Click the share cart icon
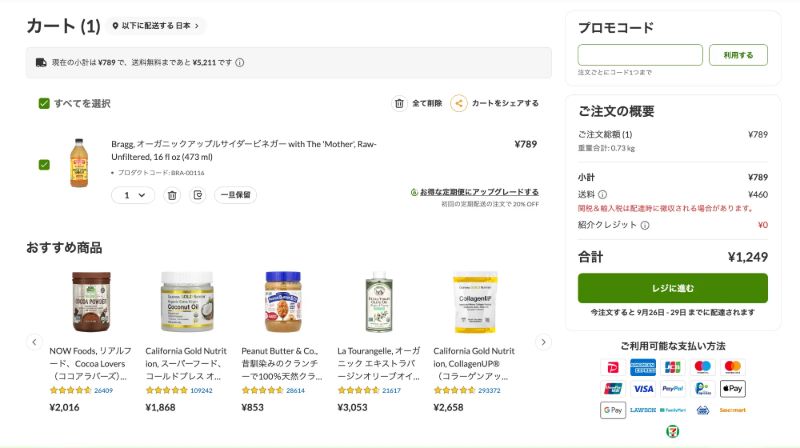 click(458, 103)
